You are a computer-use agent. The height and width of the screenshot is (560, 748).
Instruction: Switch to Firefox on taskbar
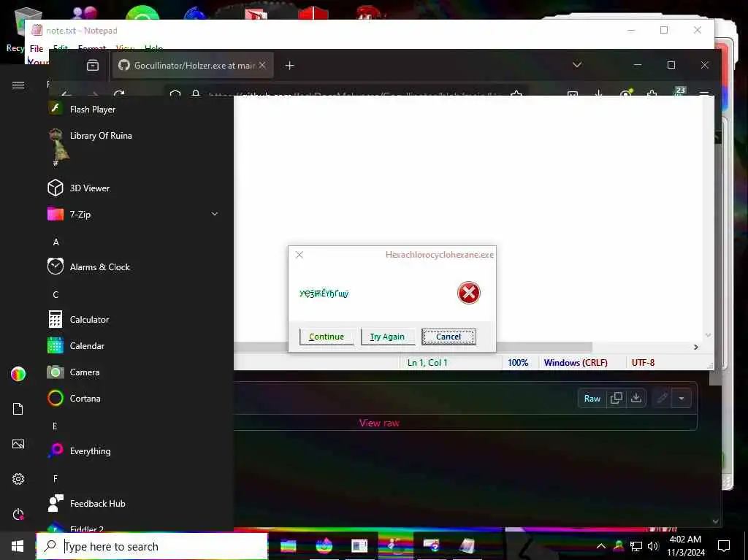coord(324,546)
